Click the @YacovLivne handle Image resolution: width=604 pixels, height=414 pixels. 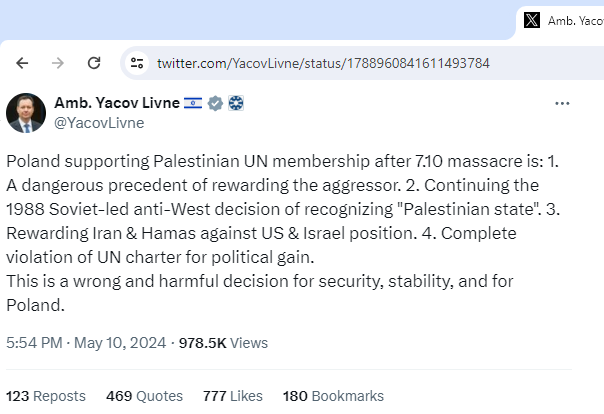99,123
